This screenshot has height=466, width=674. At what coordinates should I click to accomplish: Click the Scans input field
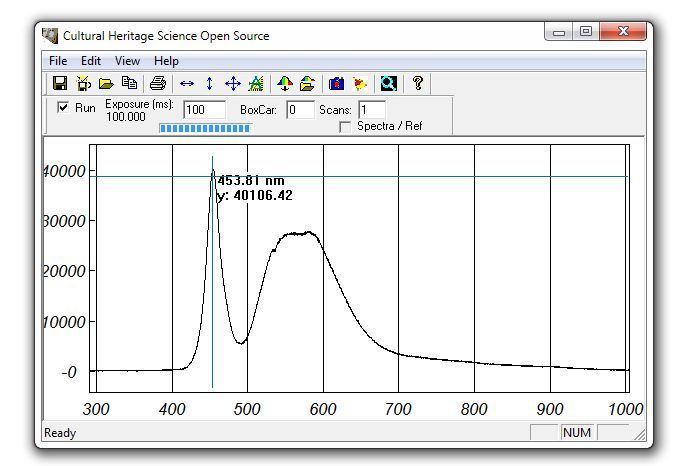pyautogui.click(x=371, y=110)
